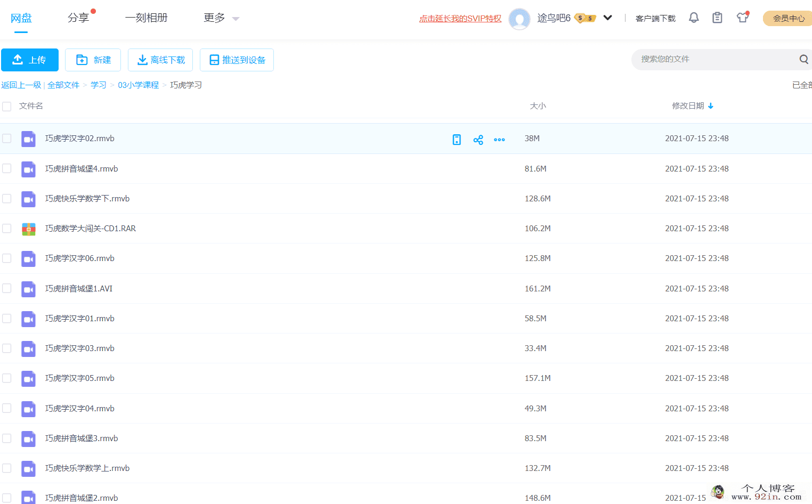Open file 巧虎学汉字05.rmvb

coord(80,378)
